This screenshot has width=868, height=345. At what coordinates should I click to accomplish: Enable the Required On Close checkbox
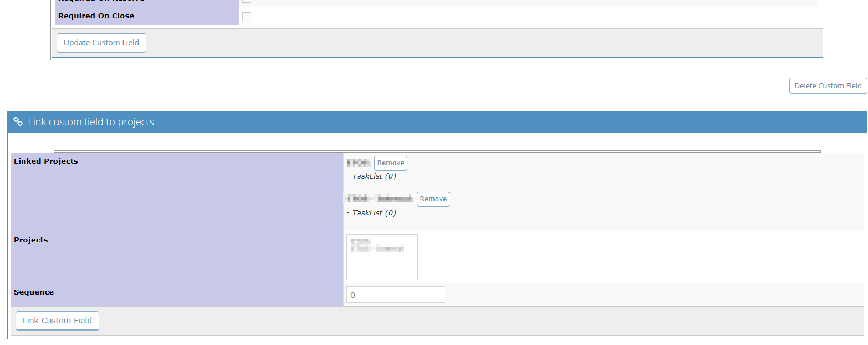pos(247,17)
